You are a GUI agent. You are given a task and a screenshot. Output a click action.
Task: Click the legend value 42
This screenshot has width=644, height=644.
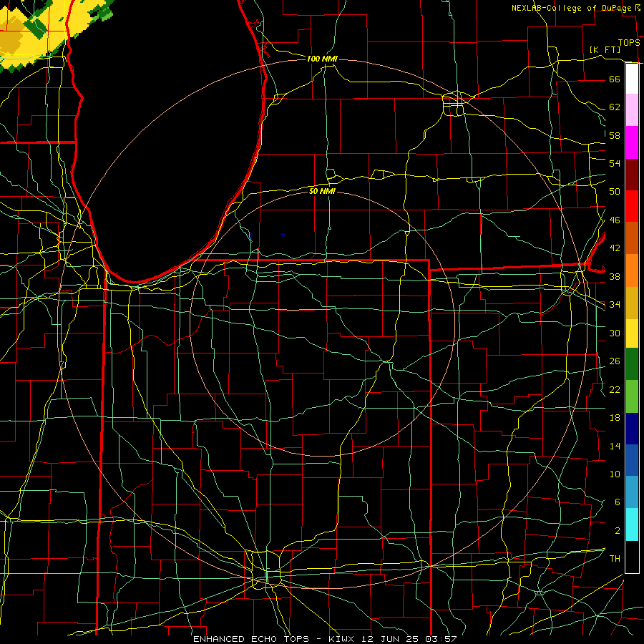pos(615,248)
